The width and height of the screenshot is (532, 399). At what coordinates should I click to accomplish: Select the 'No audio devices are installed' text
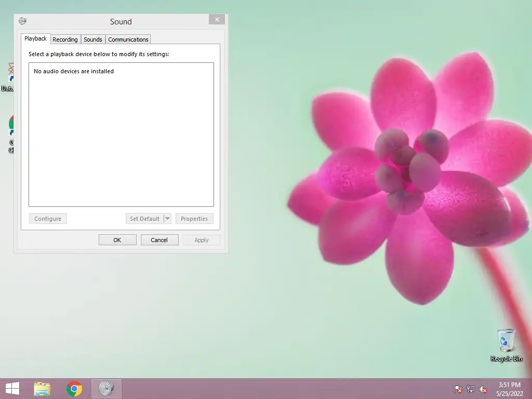coord(74,71)
